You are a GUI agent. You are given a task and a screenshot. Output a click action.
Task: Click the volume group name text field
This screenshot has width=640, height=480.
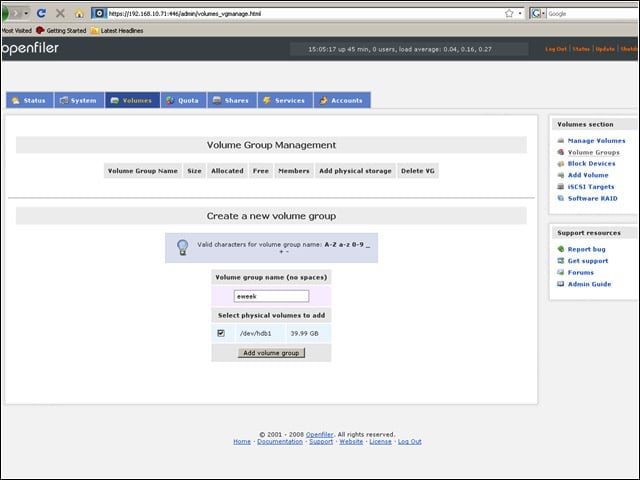tap(271, 296)
